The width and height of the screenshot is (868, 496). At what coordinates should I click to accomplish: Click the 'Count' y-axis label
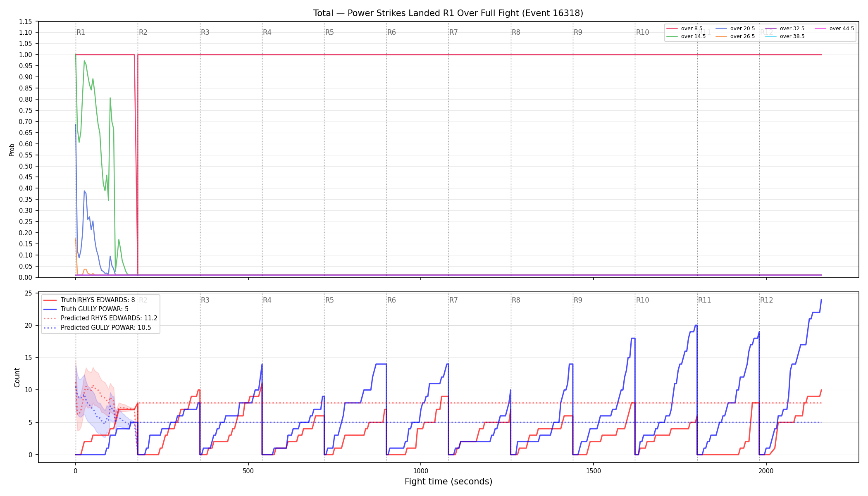[17, 377]
